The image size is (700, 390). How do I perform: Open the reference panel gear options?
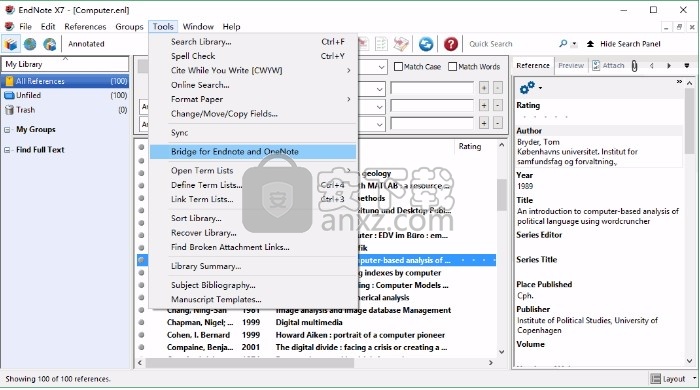(527, 87)
